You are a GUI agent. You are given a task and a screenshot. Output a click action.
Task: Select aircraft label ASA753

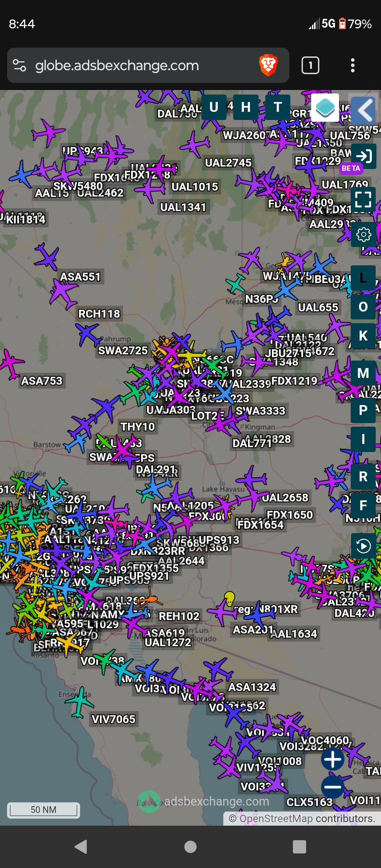point(42,381)
